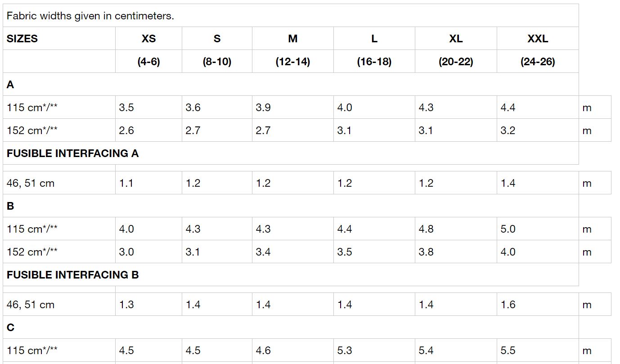This screenshot has height=364, width=620.
Task: Select the (12-14) size range cell
Action: (x=292, y=62)
